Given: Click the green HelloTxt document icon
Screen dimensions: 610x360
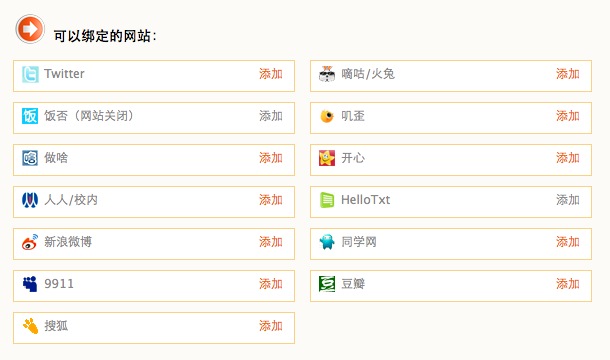Looking at the screenshot, I should [327, 200].
